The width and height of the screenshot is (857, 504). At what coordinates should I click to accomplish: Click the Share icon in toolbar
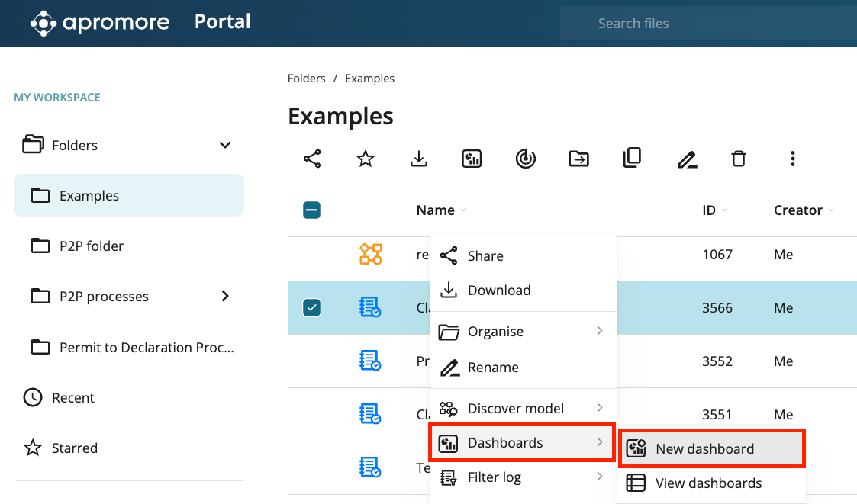click(x=312, y=159)
